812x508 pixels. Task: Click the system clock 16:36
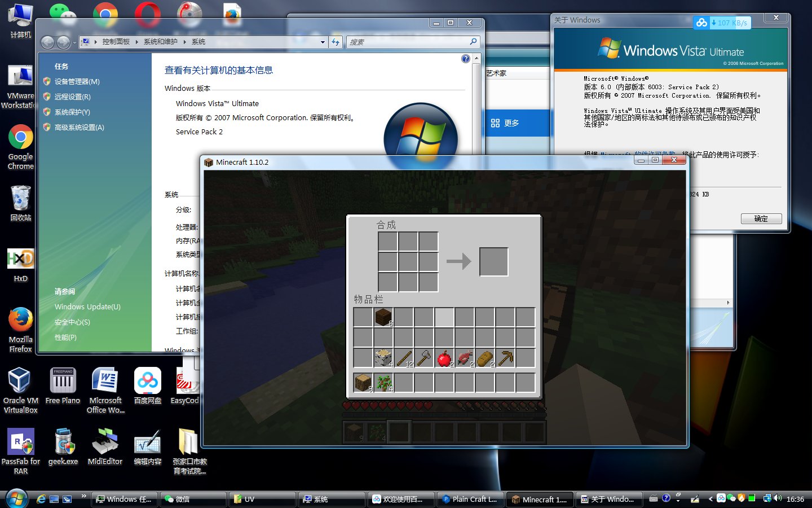pyautogui.click(x=795, y=500)
